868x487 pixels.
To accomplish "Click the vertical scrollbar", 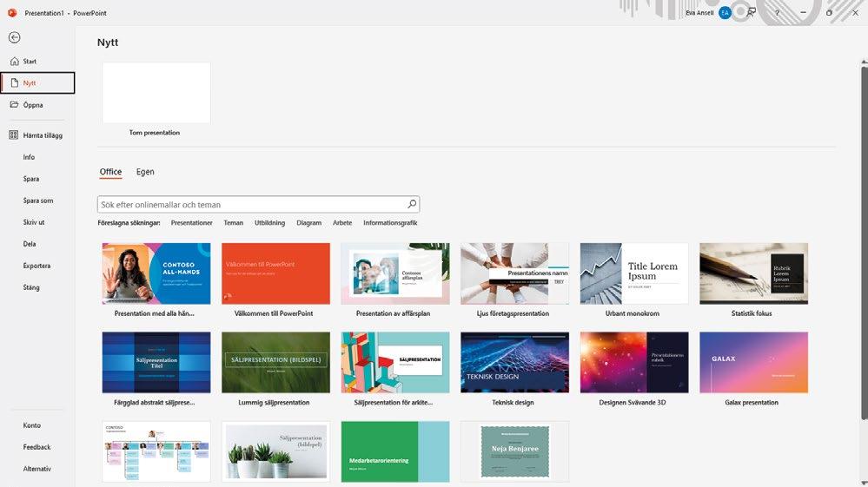I will click(x=865, y=243).
